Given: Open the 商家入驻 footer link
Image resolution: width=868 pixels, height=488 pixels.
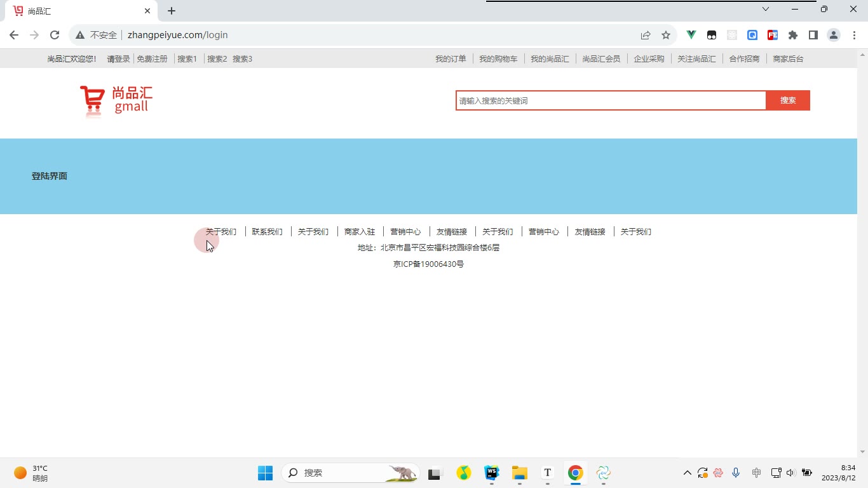Looking at the screenshot, I should pyautogui.click(x=360, y=232).
